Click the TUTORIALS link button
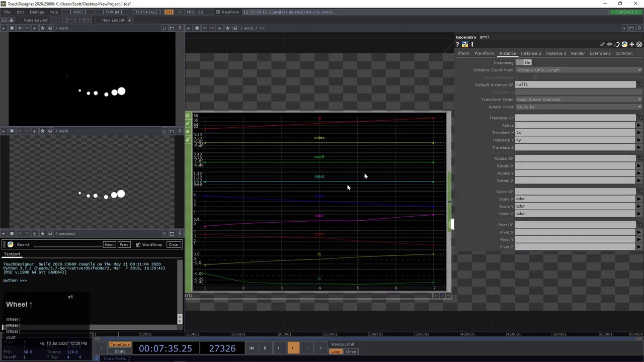The image size is (644, 362). [x=146, y=12]
